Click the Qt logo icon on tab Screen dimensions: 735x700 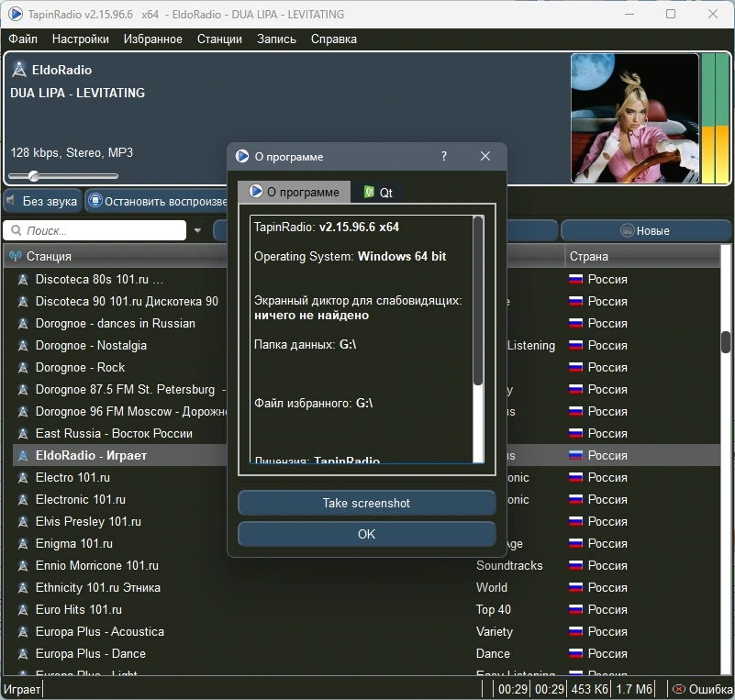click(369, 192)
